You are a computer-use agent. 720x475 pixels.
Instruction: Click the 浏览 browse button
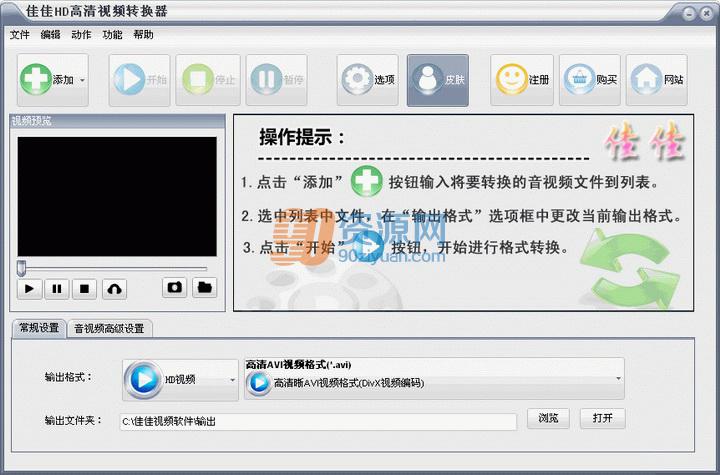[x=548, y=418]
